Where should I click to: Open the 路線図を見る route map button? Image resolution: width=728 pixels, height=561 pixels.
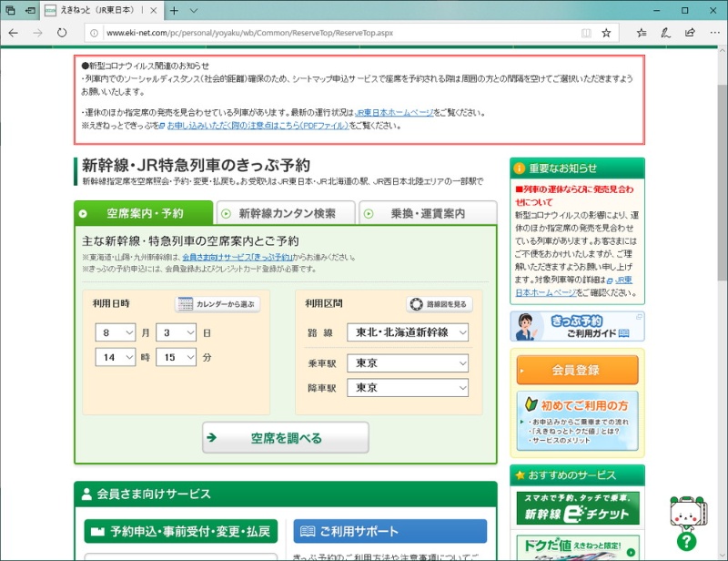(439, 304)
